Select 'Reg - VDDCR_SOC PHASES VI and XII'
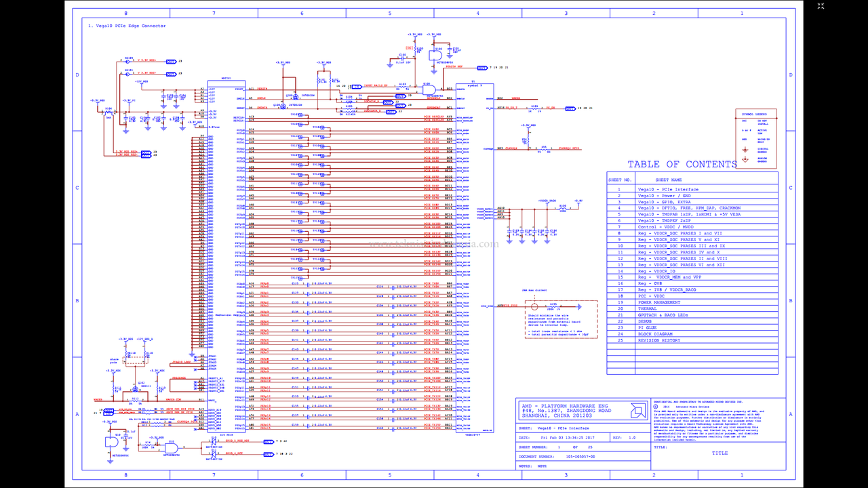The height and width of the screenshot is (488, 868). pyautogui.click(x=692, y=264)
